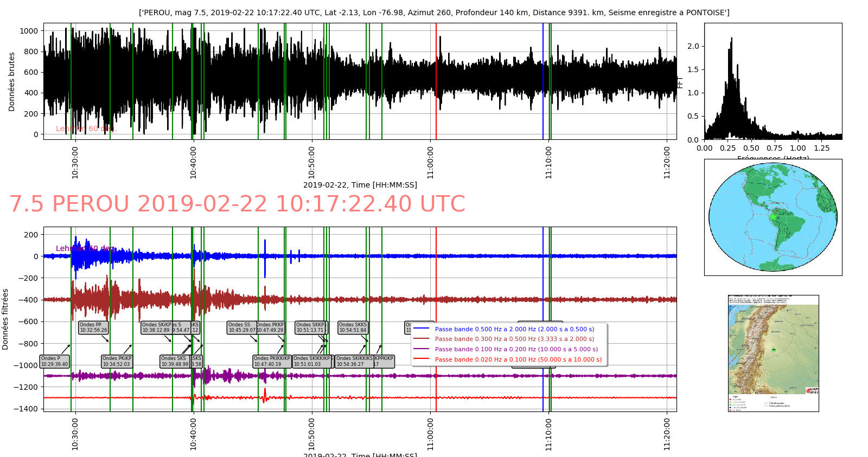Click the blue 0.500–2.000 Hz legend line
868x457 pixels.
click(421, 329)
